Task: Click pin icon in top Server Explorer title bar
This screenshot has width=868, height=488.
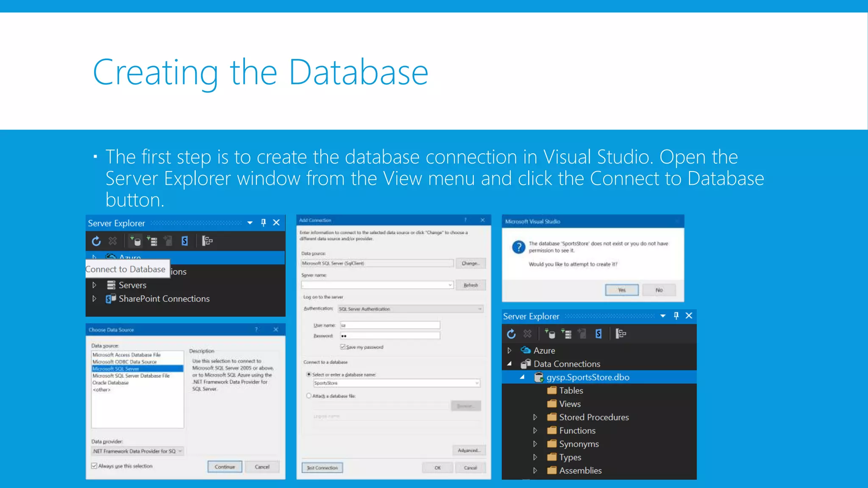Action: click(x=264, y=223)
